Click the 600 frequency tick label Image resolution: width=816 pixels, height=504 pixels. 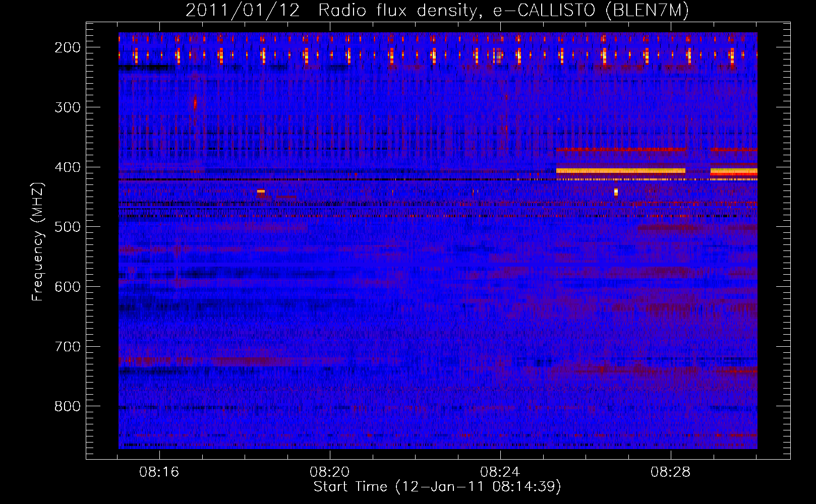[x=68, y=287]
